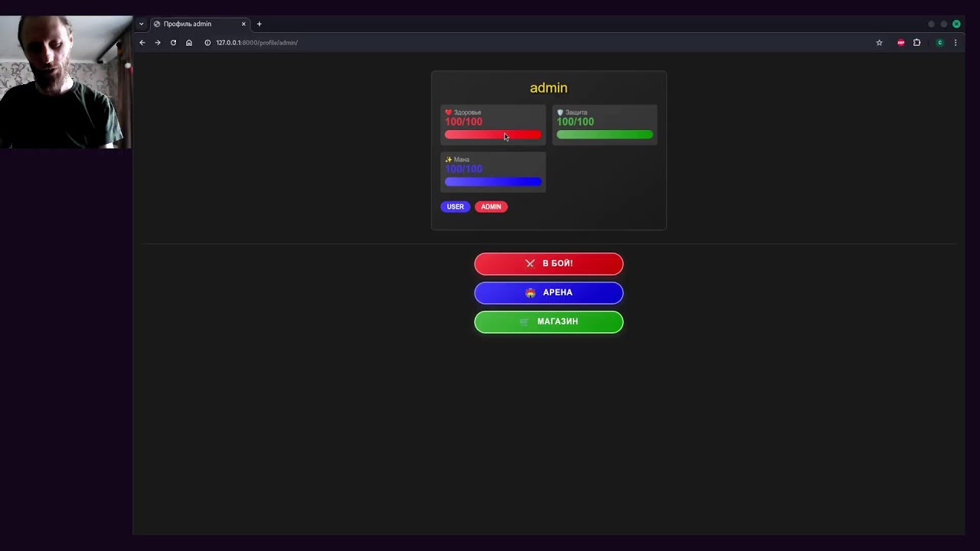Click the Защита label

pyautogui.click(x=577, y=112)
